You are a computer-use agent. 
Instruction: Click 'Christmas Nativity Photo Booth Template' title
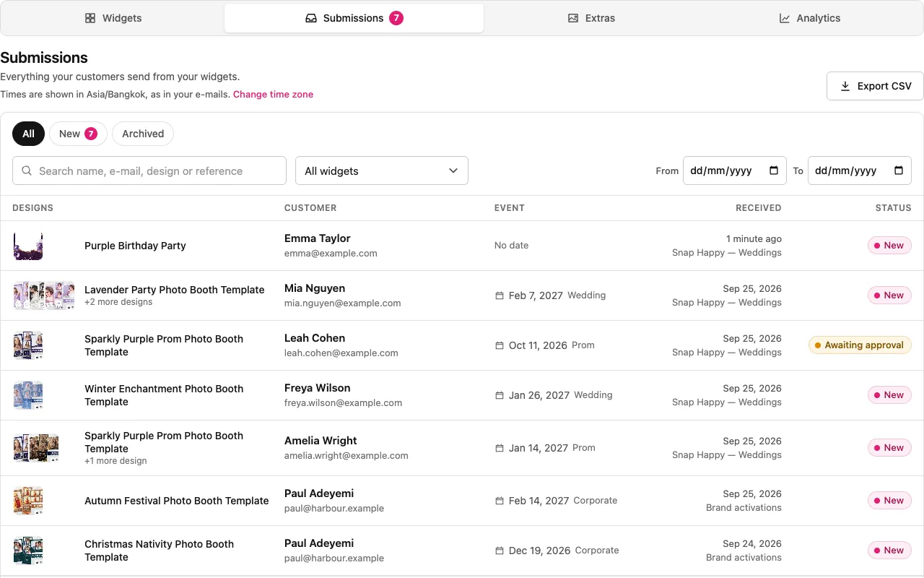pyautogui.click(x=159, y=551)
